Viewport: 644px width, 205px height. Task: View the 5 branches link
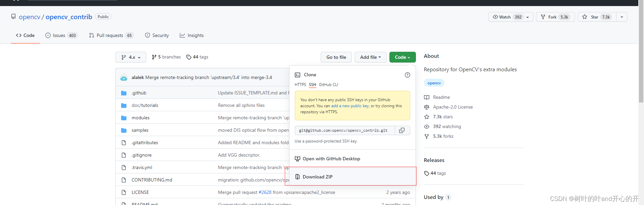166,57
